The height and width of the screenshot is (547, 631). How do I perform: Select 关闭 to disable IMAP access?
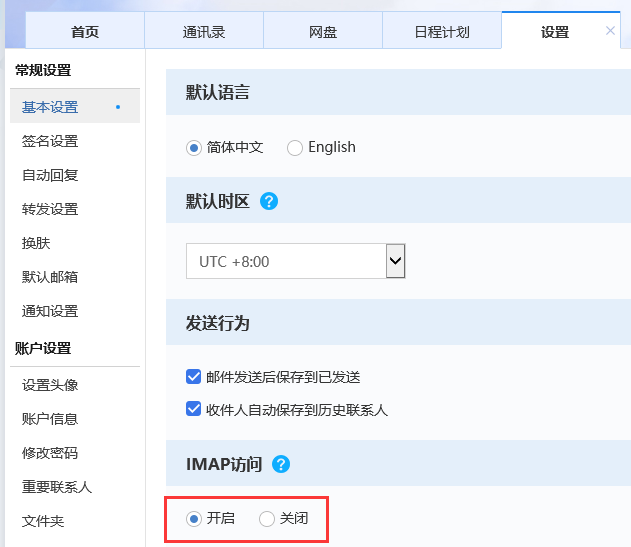coord(267,518)
